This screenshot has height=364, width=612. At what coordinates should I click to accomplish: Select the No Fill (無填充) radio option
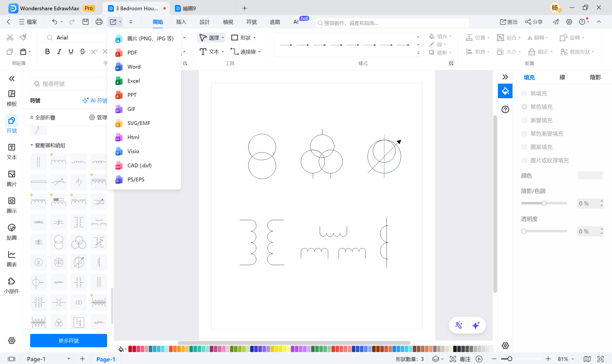coord(524,93)
